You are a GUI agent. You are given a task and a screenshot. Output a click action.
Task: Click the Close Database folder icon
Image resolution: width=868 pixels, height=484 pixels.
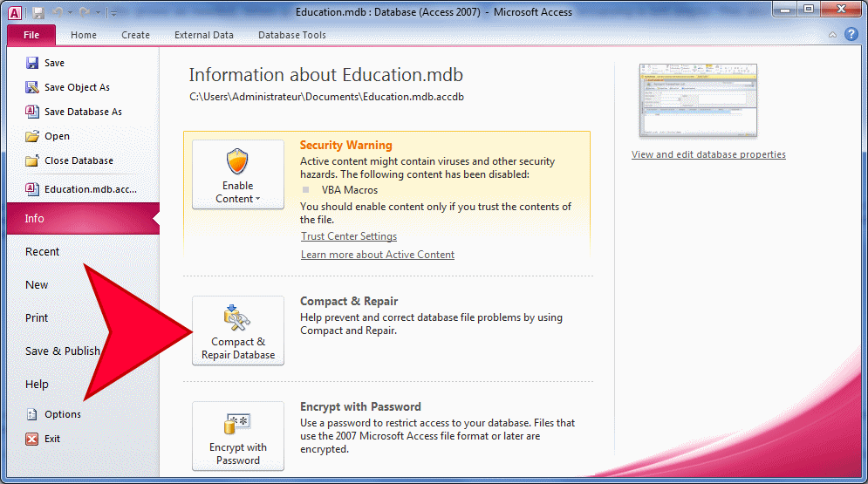point(32,160)
